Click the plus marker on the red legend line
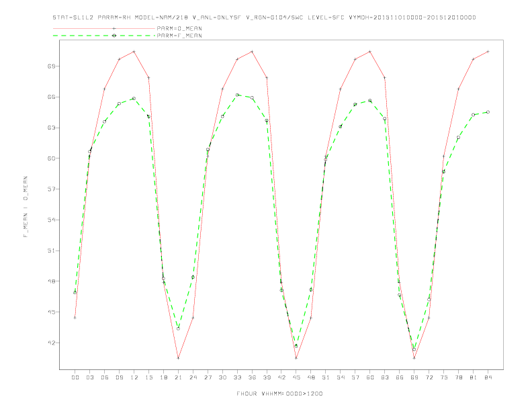The image size is (532, 411). (x=114, y=28)
